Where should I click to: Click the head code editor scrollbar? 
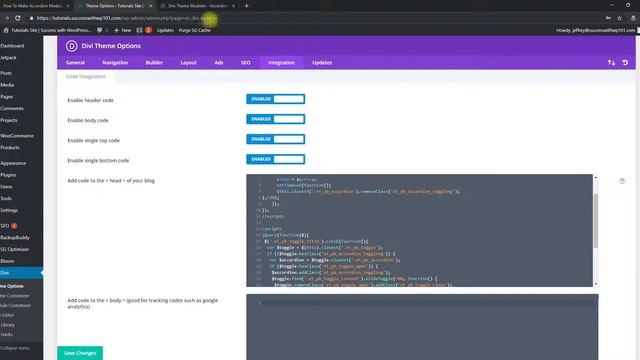point(596,221)
